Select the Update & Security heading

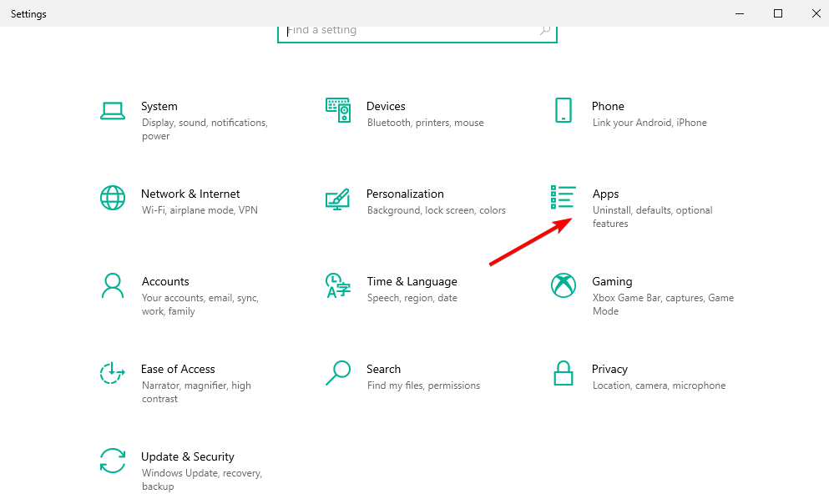pos(188,457)
